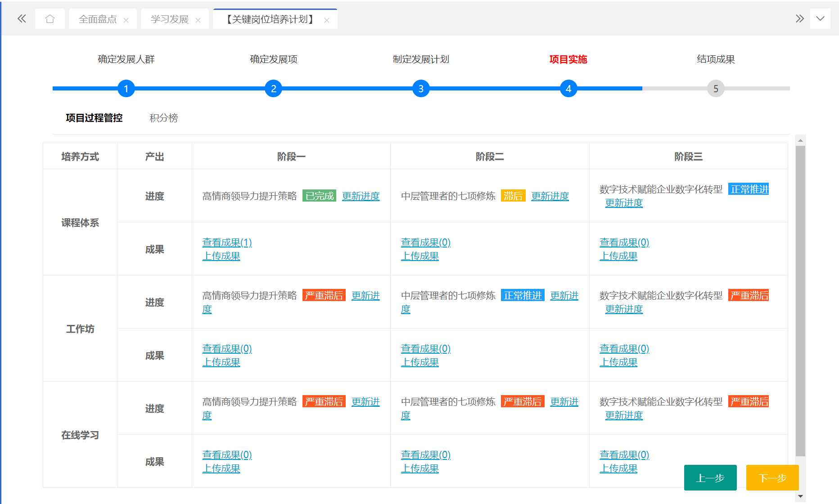
Task: Go to step 3 制定发展计划 circle
Action: coord(421,89)
